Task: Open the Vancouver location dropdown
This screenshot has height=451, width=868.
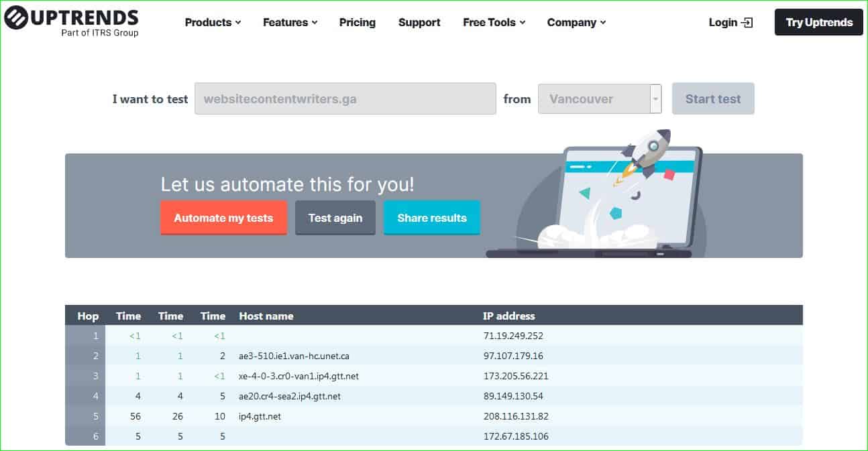Action: click(600, 99)
